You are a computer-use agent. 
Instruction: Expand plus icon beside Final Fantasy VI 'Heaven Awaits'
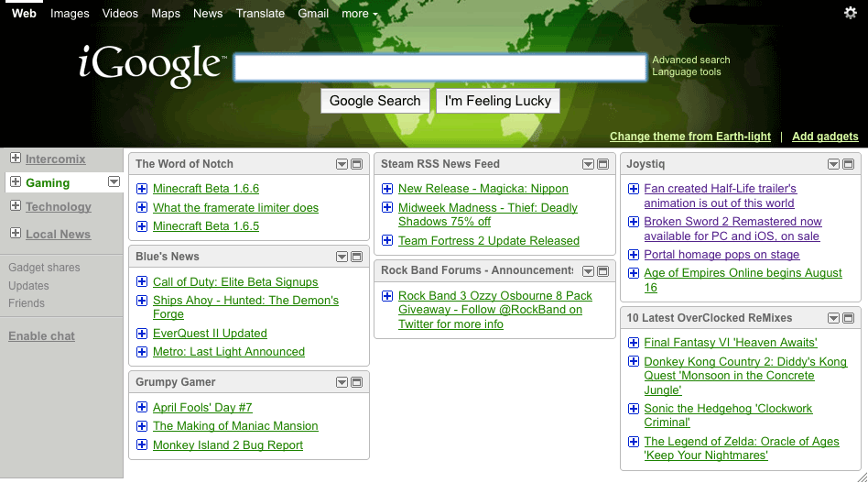(634, 343)
